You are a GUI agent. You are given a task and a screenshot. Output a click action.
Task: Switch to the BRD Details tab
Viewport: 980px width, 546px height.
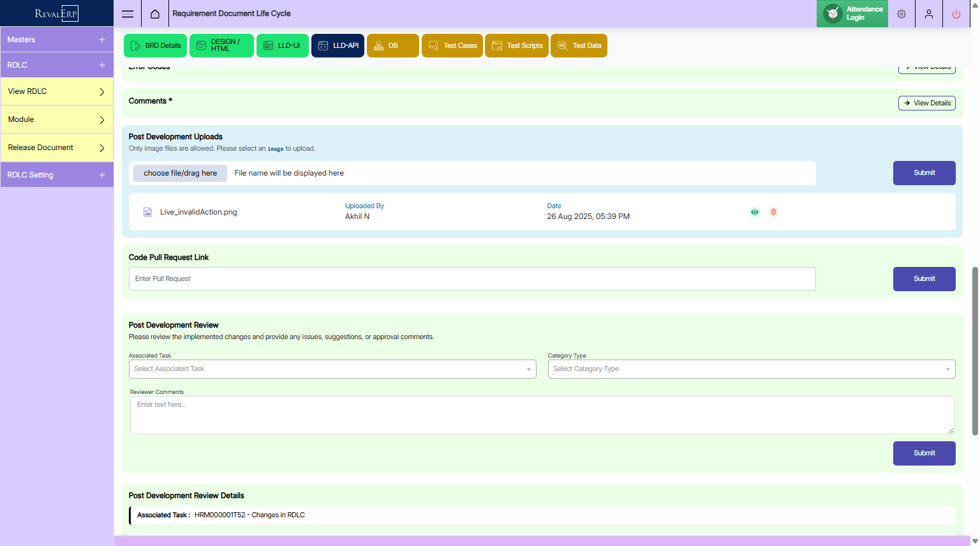pos(156,46)
